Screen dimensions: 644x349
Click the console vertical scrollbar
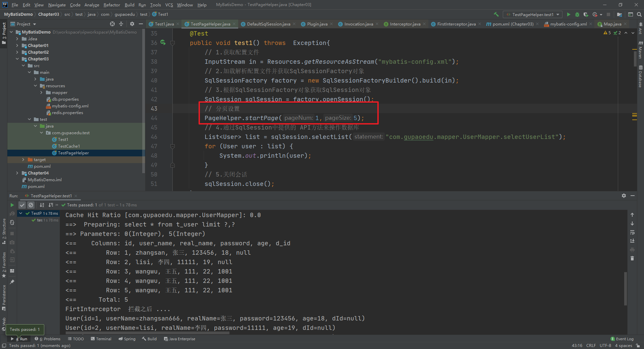tap(626, 289)
